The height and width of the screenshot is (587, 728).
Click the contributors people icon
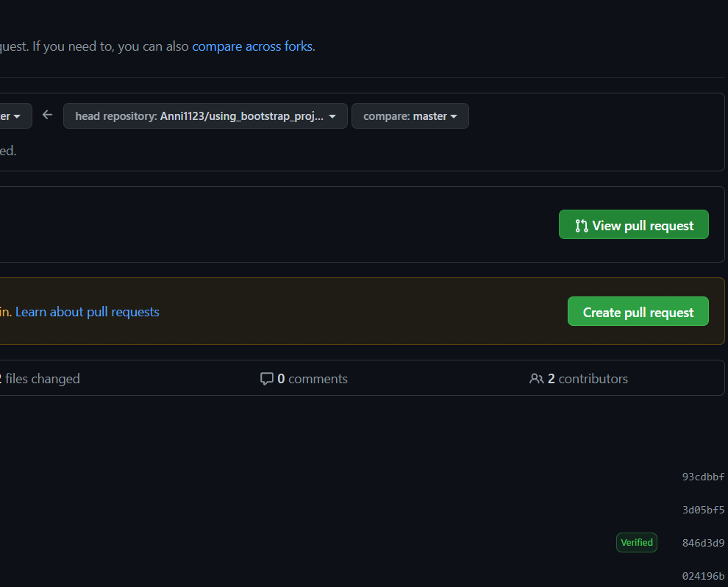click(x=536, y=379)
